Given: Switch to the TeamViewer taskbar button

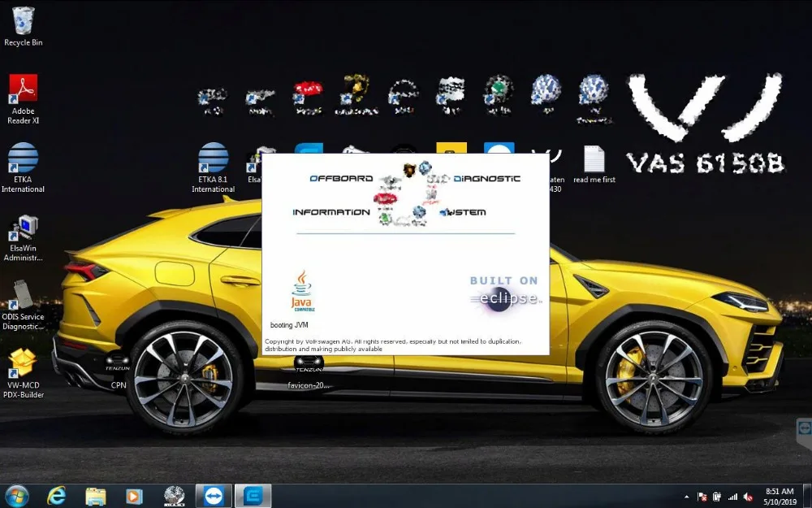Looking at the screenshot, I should coord(214,496).
